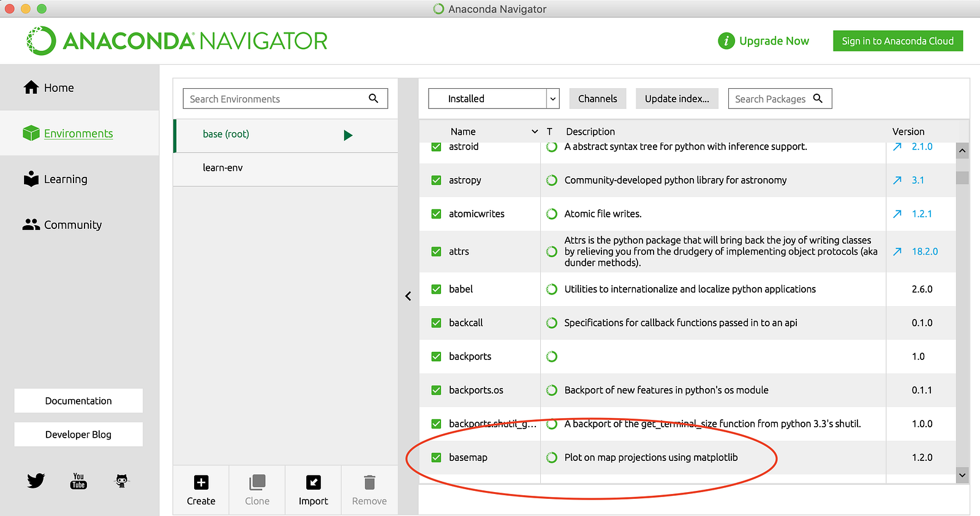Click the package list scrollbar thumb
Image resolution: width=980 pixels, height=516 pixels.
[962, 178]
